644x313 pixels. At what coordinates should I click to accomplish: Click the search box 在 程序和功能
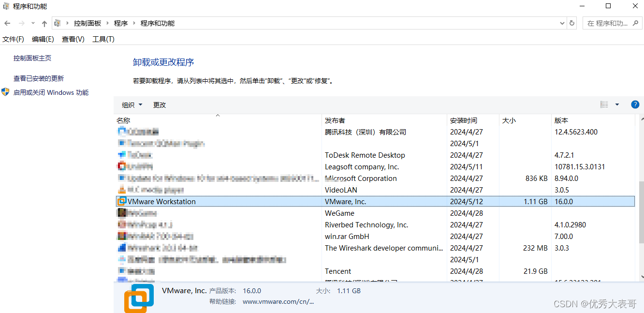(x=612, y=23)
